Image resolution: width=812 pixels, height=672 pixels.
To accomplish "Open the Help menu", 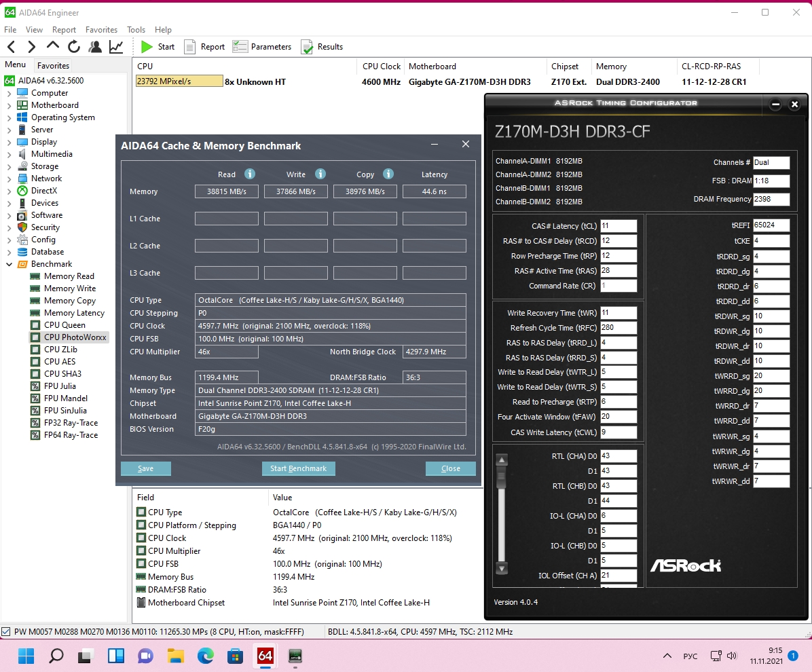I will (163, 29).
